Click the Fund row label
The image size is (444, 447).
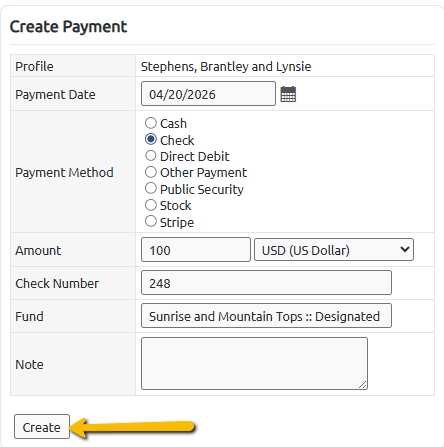pyautogui.click(x=29, y=316)
